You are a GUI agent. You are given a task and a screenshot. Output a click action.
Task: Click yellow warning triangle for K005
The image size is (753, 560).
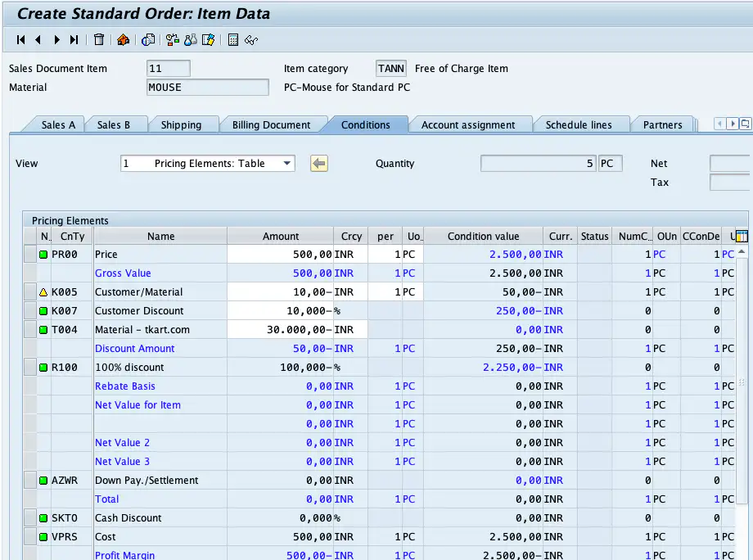(x=43, y=292)
